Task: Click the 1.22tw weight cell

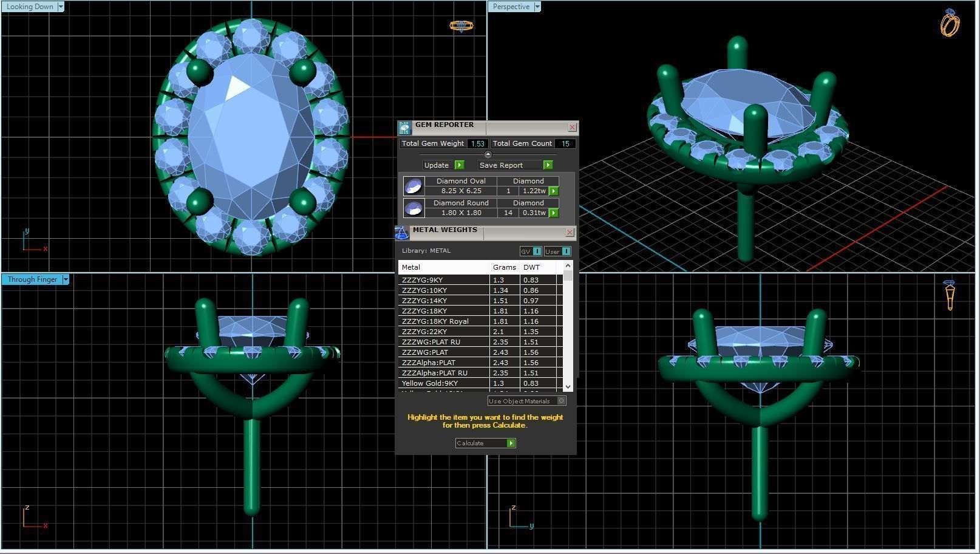Action: tap(534, 191)
